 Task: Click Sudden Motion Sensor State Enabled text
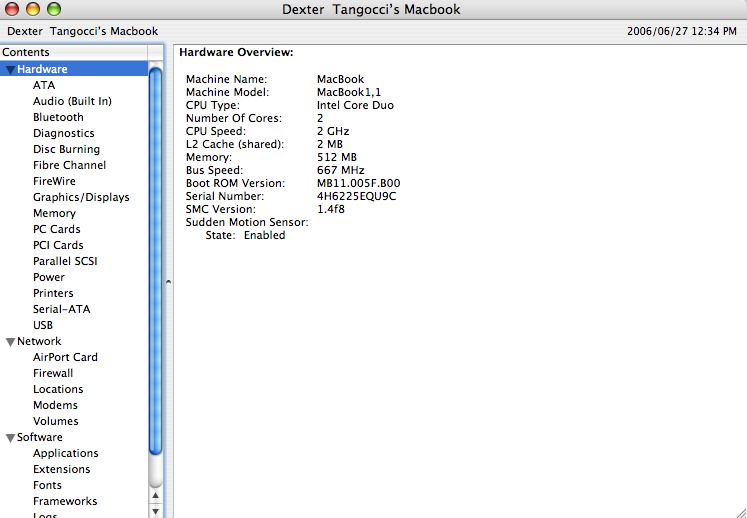pyautogui.click(x=245, y=235)
